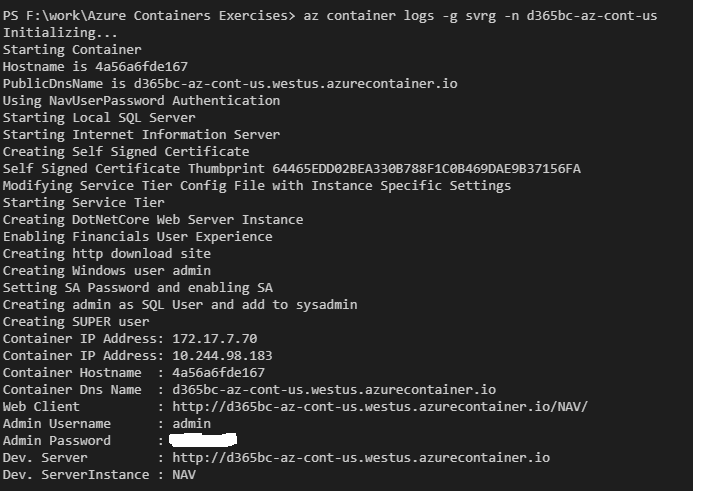
Task: Click the Enabling Financials User Experience line
Action: (x=137, y=237)
